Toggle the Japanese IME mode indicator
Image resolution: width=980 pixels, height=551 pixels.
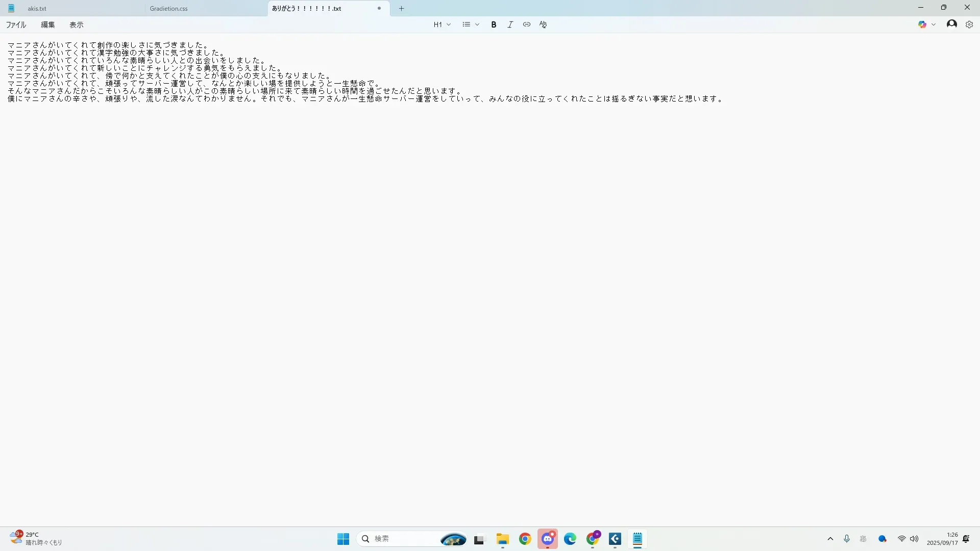point(863,539)
